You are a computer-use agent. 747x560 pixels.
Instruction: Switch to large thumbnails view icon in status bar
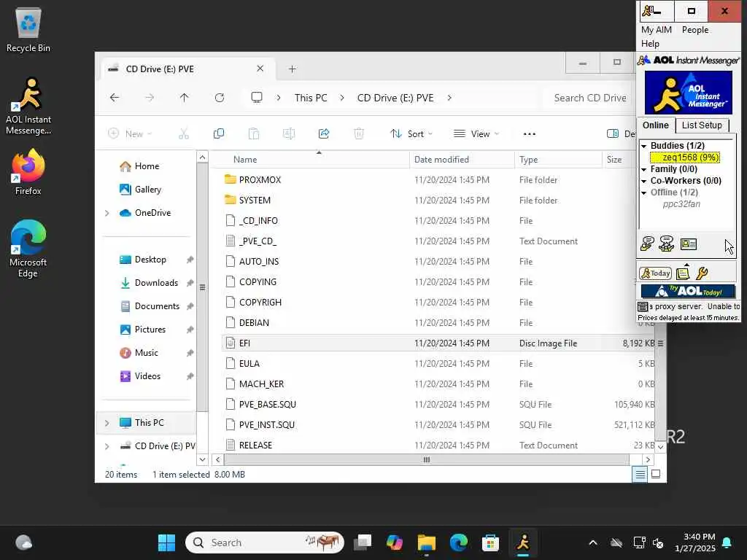656,474
